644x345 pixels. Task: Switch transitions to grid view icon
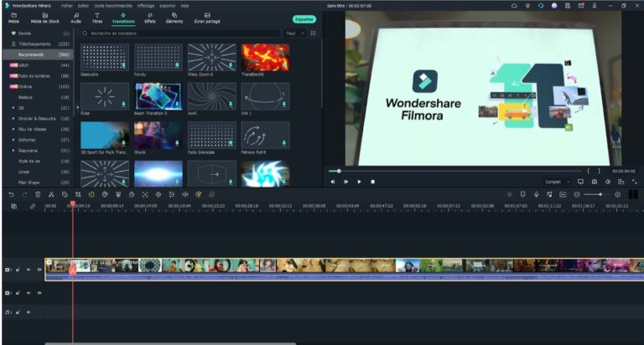(313, 33)
